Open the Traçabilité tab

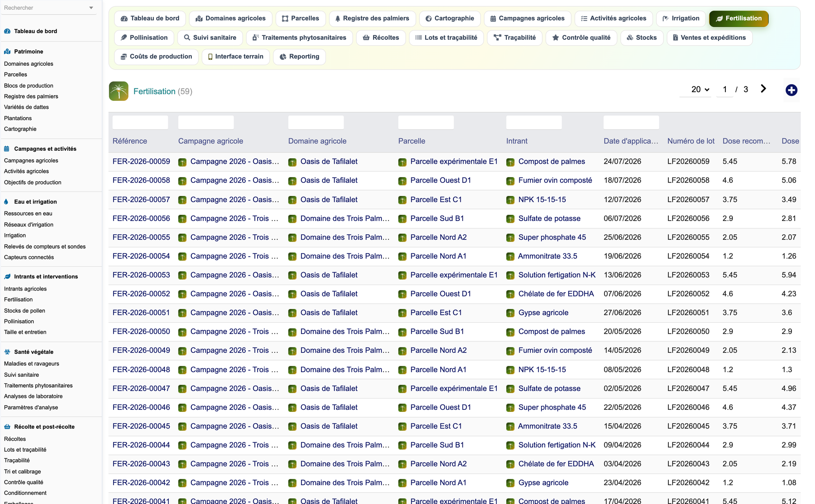point(515,38)
